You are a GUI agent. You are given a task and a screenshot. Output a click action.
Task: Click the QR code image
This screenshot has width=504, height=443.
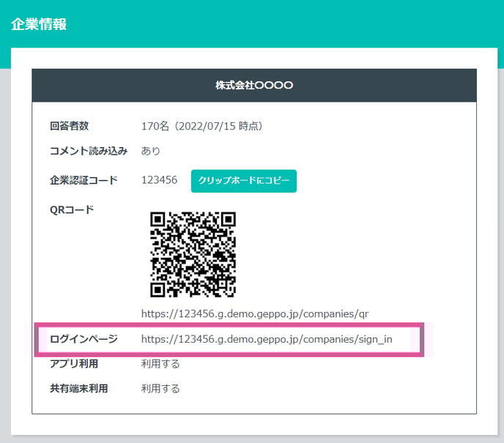[193, 254]
